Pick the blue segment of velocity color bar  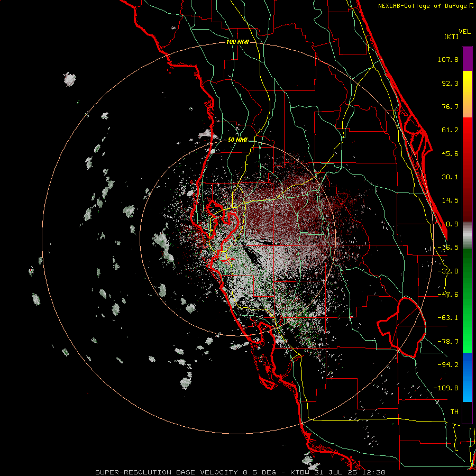[467, 377]
